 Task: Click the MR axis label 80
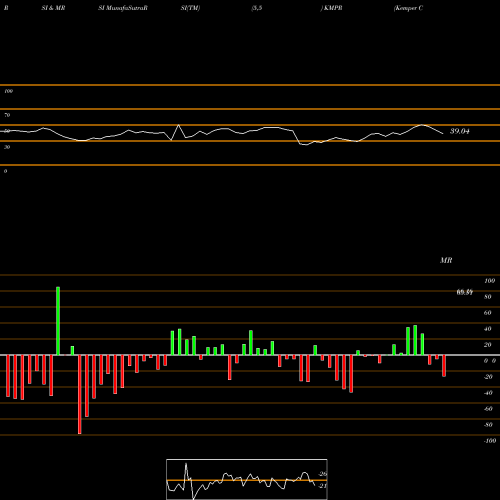488,297
